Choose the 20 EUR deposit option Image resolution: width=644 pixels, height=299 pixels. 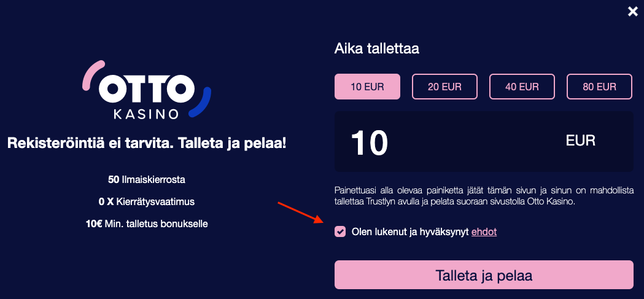click(x=445, y=87)
